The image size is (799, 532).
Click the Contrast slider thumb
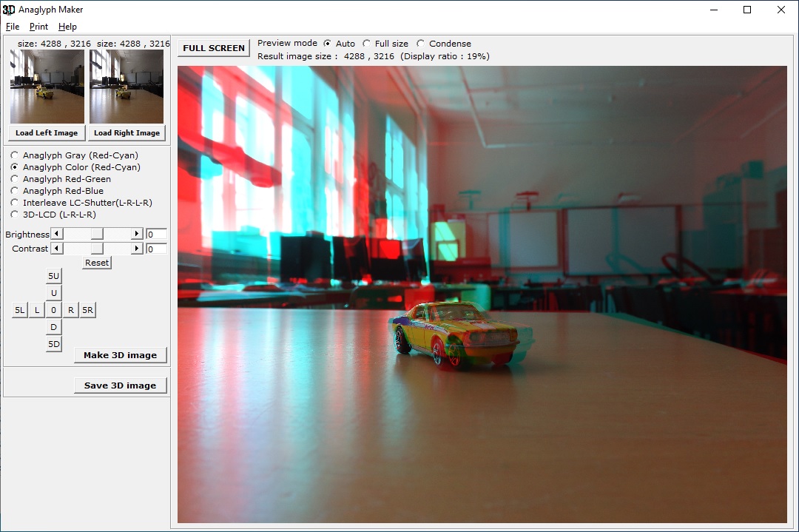(x=97, y=248)
